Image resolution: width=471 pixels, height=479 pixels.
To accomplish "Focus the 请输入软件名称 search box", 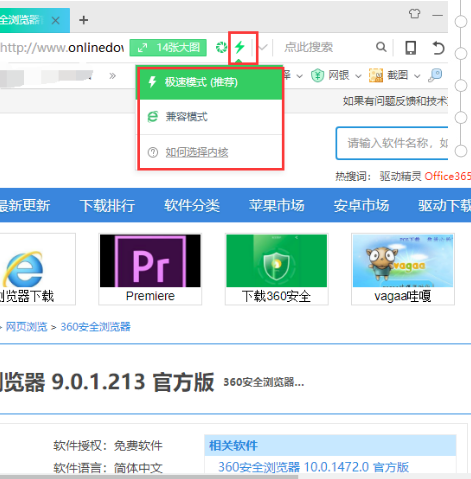I will coord(392,143).
